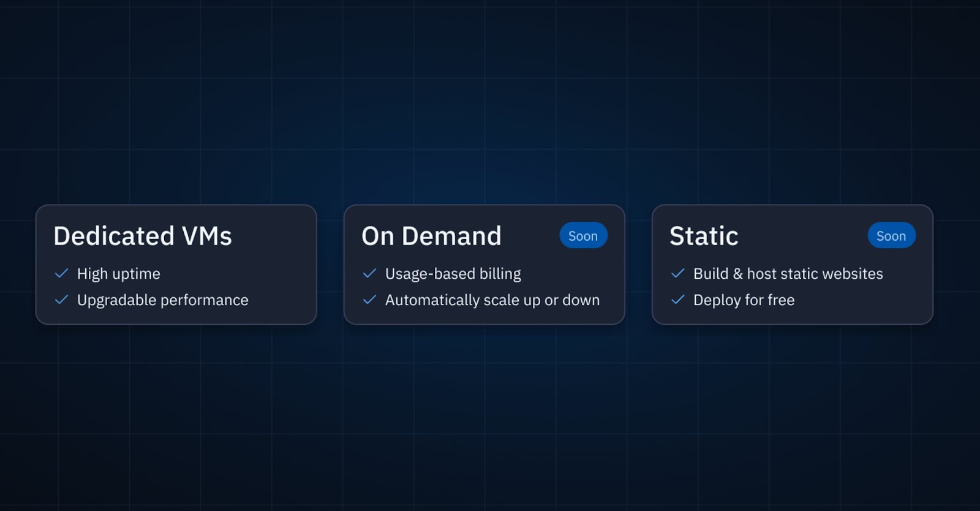Select the Automatically scale up or down text
This screenshot has height=511, width=980.
[492, 300]
